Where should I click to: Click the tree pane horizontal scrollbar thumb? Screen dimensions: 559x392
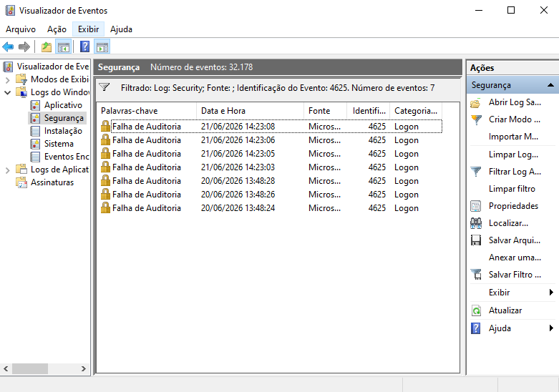(x=30, y=368)
